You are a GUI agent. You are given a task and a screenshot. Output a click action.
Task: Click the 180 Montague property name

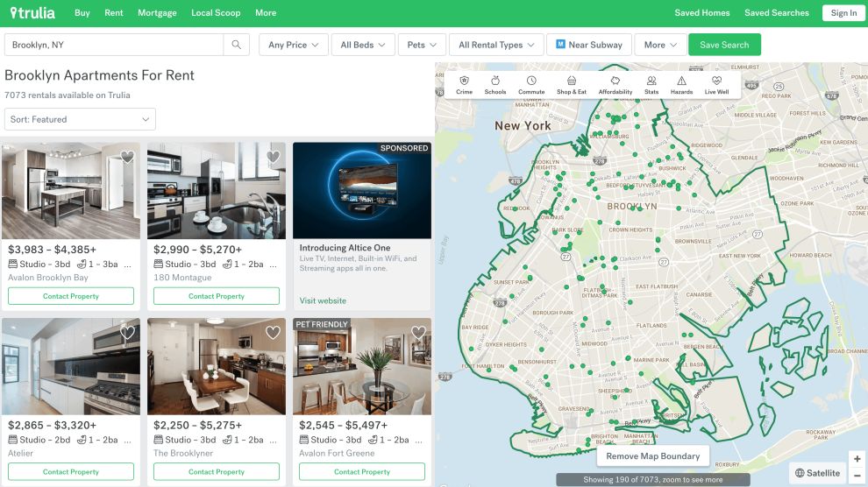click(x=182, y=278)
